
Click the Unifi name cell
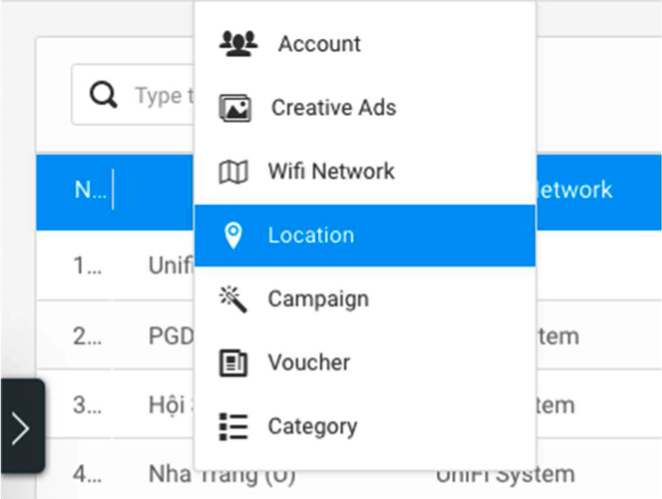tap(171, 266)
